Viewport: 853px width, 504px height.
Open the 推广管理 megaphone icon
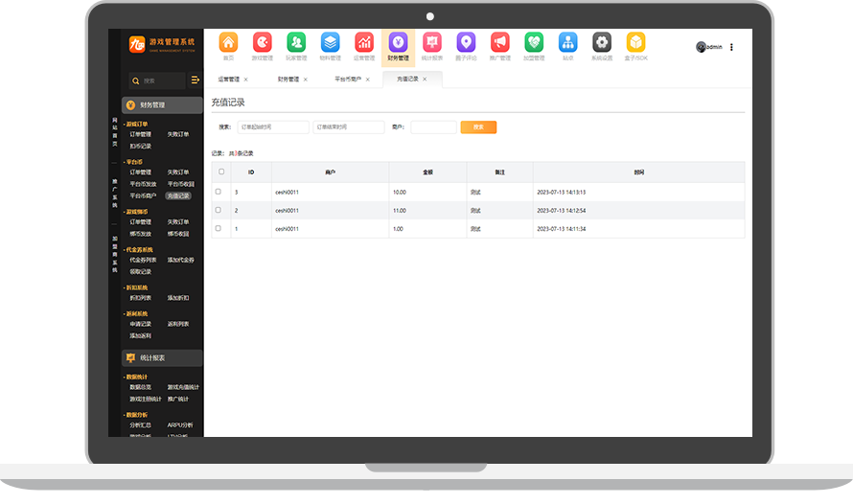(499, 43)
